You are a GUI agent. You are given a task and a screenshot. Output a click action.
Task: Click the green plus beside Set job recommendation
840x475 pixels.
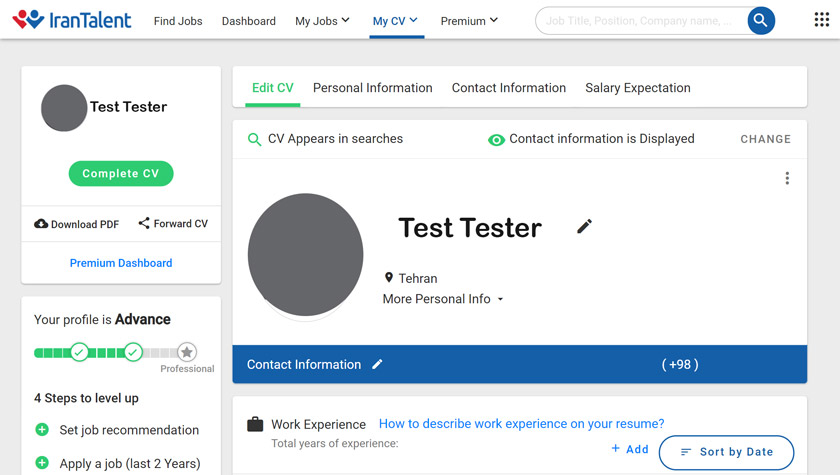(x=42, y=430)
